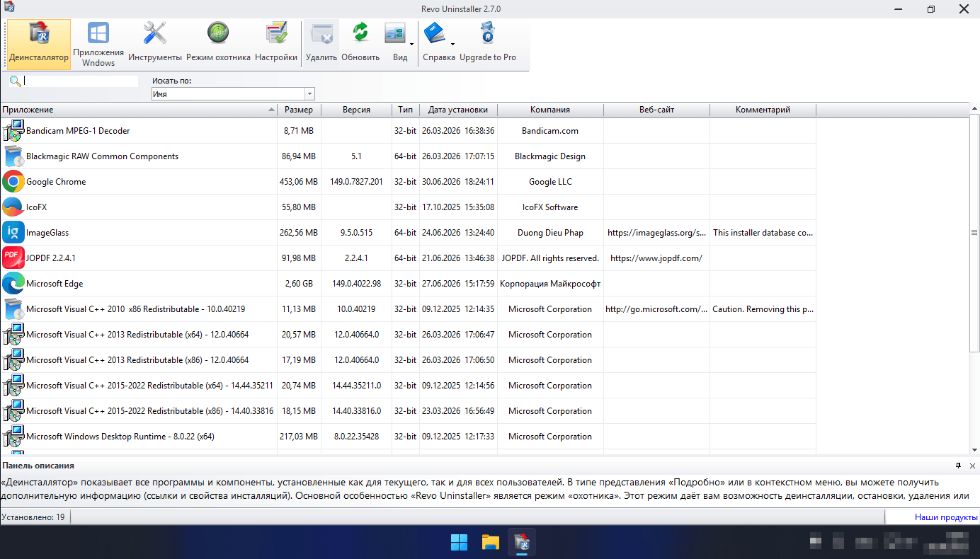Image resolution: width=980 pixels, height=559 pixels.
Task: Click the go.microsoft.com website cell
Action: pyautogui.click(x=657, y=309)
